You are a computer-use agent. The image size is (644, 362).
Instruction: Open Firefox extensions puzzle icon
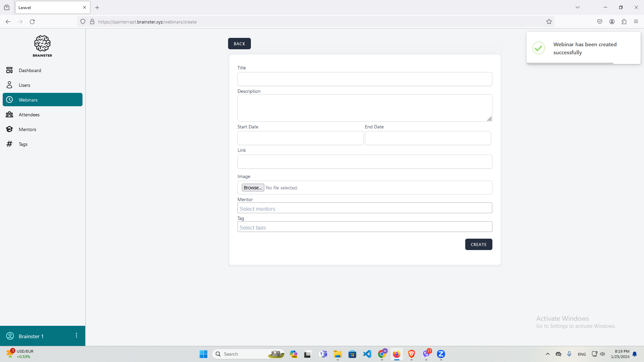click(x=624, y=22)
